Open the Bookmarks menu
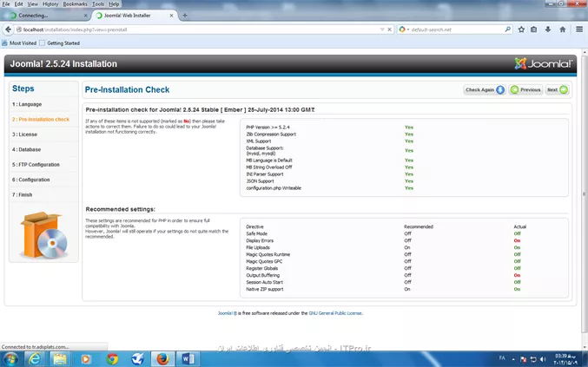The height and width of the screenshot is (367, 588). [x=75, y=4]
